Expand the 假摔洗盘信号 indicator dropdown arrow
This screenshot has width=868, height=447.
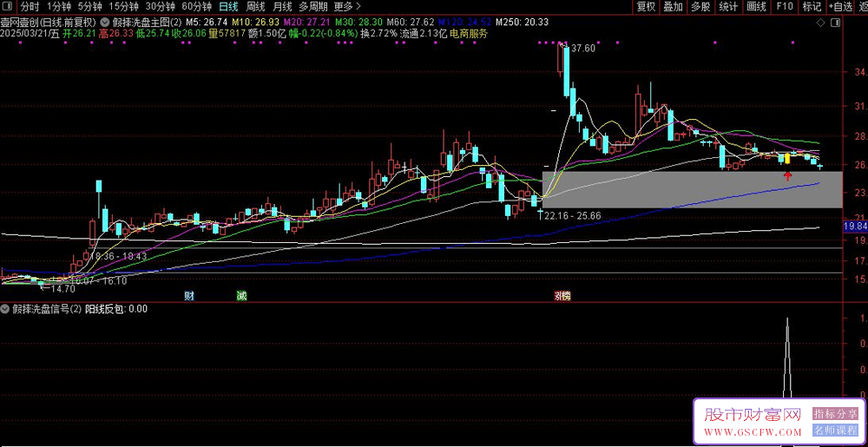(5, 309)
